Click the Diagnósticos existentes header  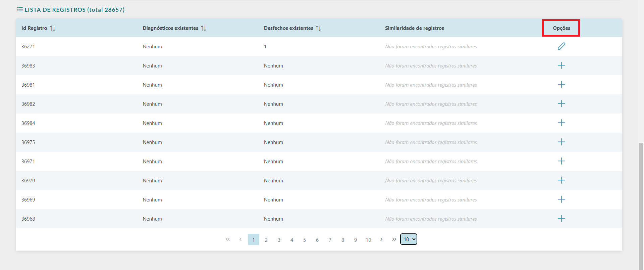coord(170,28)
